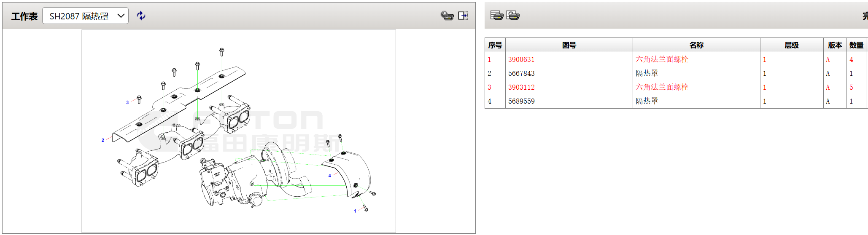Select part number 5689559 row
The image size is (868, 235).
coord(521,101)
